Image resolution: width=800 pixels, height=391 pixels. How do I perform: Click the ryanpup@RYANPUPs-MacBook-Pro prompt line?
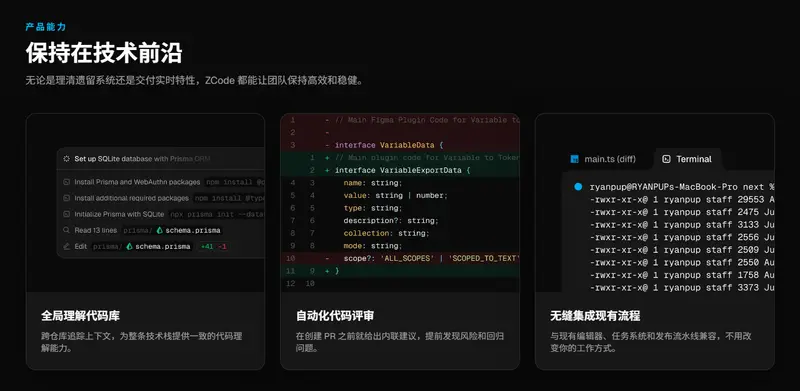coord(682,187)
